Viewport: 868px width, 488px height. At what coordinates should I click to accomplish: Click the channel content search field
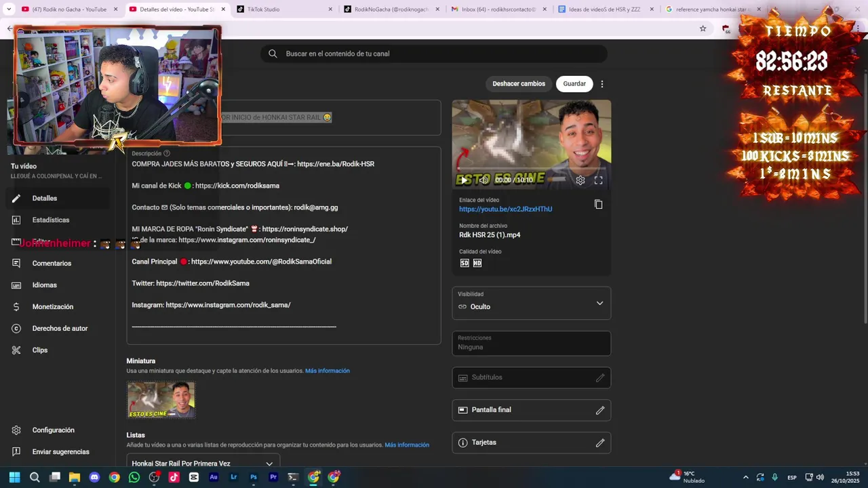click(434, 54)
